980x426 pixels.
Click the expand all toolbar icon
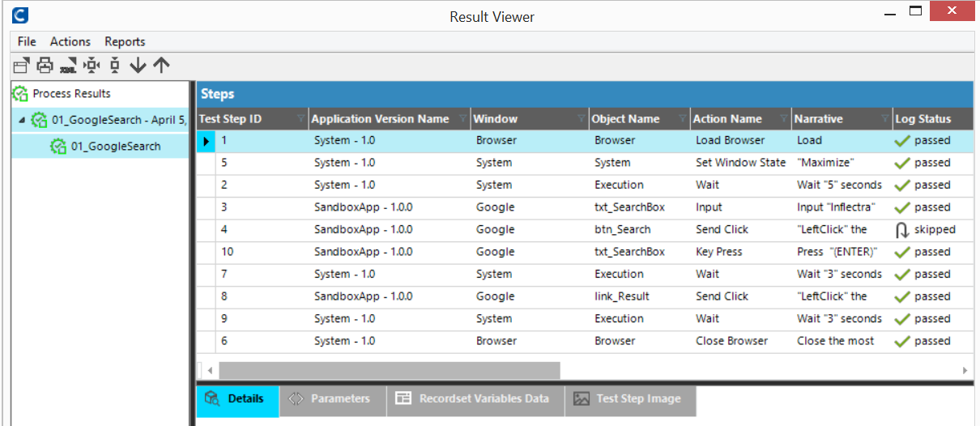(92, 66)
